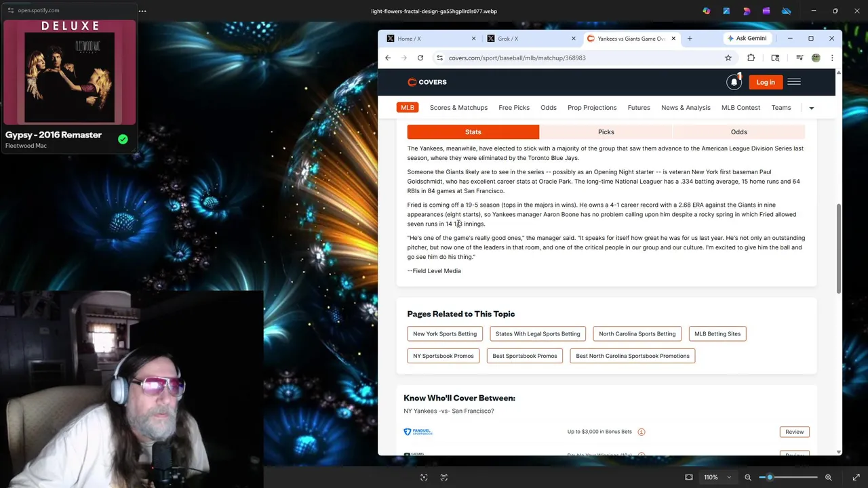Screen dimensions: 868x488
Task: Open the notifications bell on Covers
Action: (x=734, y=82)
